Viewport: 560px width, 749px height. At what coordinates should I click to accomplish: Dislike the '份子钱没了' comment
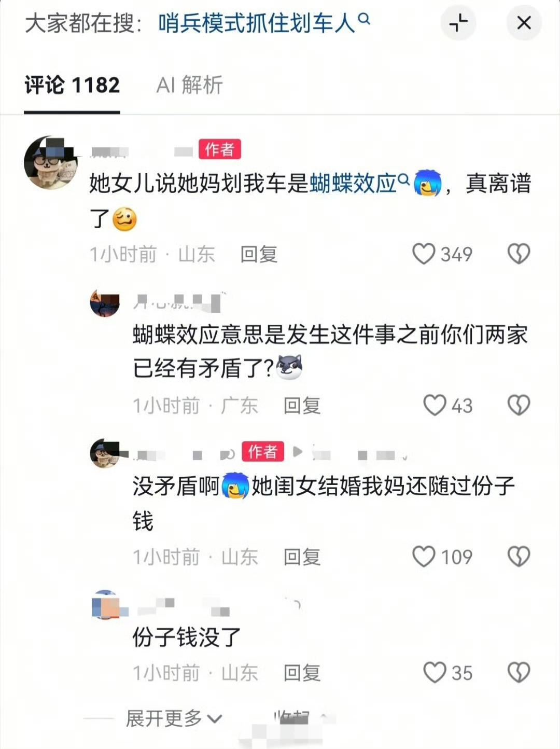519,673
